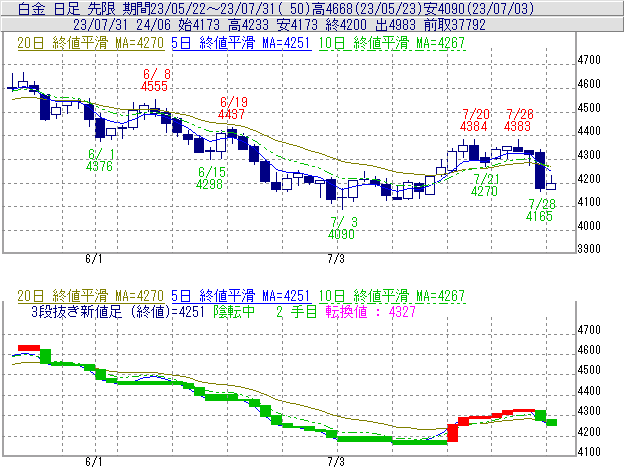Viewport: 624px width, 475px height.
Task: Click the 6/15 4298 low label
Action: point(211,178)
